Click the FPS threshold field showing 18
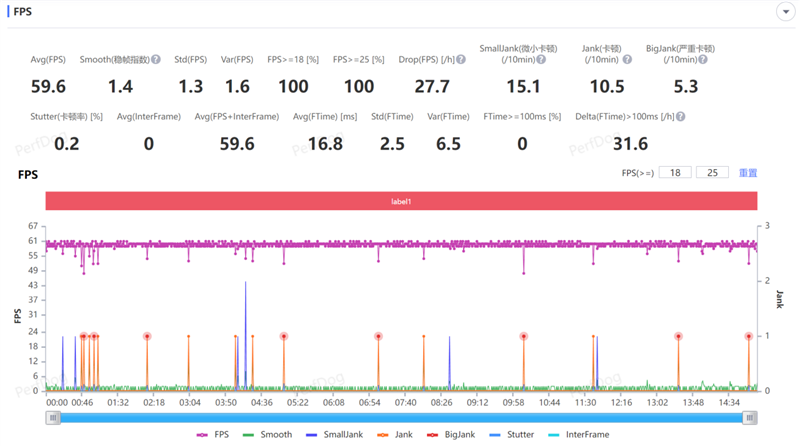Screen dimensions: 800x446 coord(675,172)
